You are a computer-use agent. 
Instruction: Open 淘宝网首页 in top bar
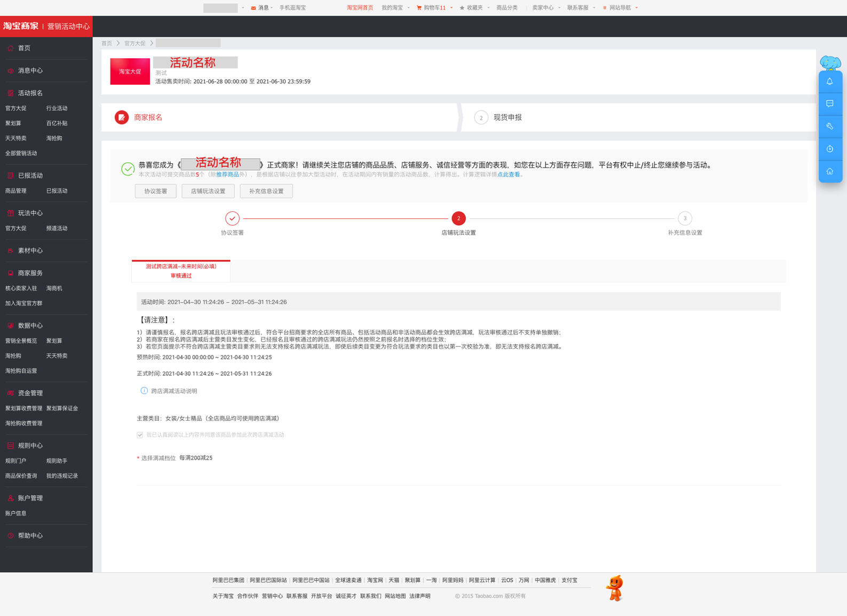pos(360,8)
